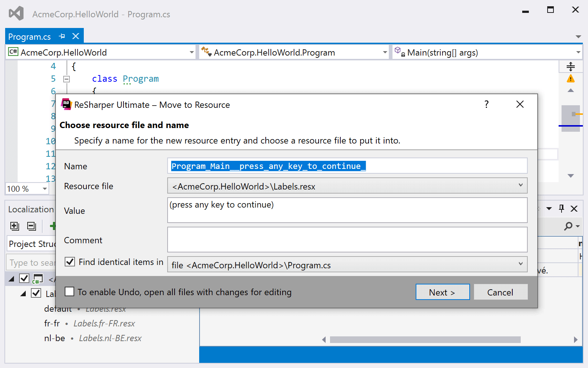The width and height of the screenshot is (588, 368).
Task: Click the collapse all icon in Localization panel
Action: [32, 226]
